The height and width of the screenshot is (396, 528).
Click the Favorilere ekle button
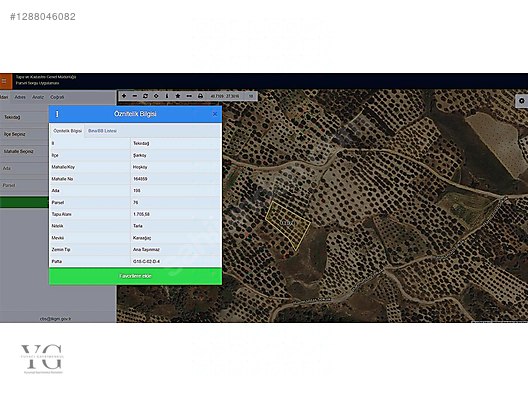click(x=135, y=276)
